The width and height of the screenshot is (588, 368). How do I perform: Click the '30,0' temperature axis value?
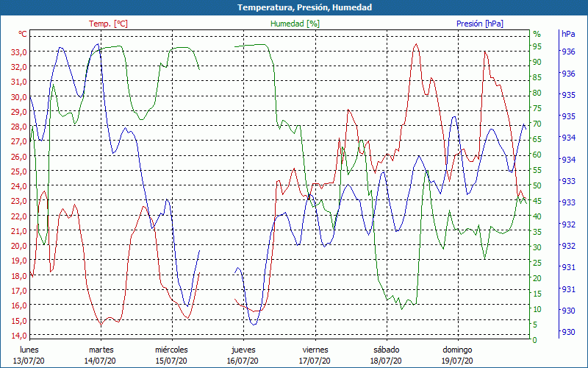tap(18, 96)
